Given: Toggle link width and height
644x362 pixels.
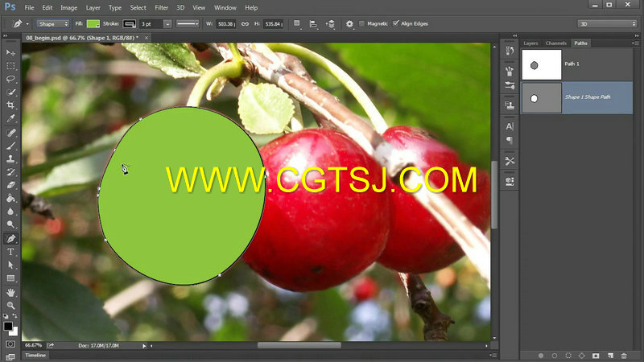Looking at the screenshot, I should 245,24.
